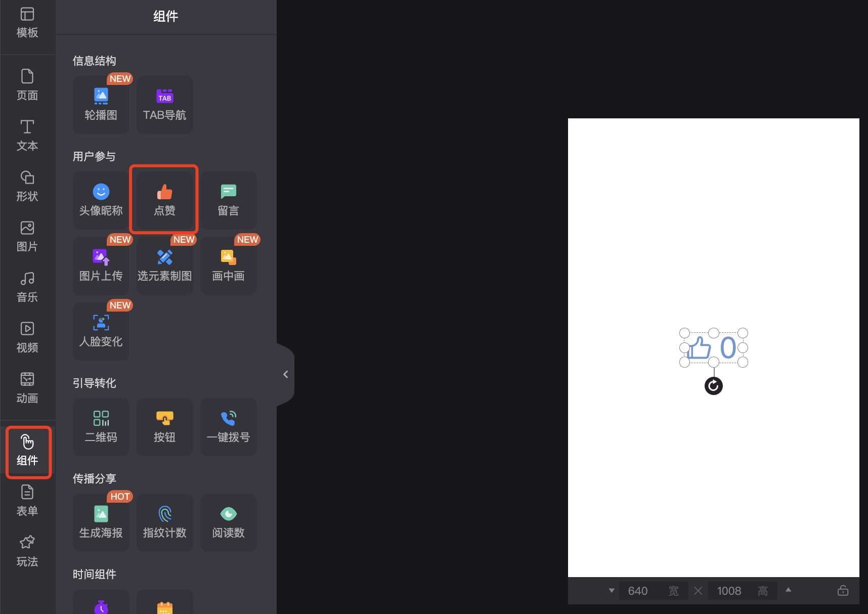Click the right-middle handle of the like widget
Image resolution: width=868 pixels, height=614 pixels.
click(743, 347)
